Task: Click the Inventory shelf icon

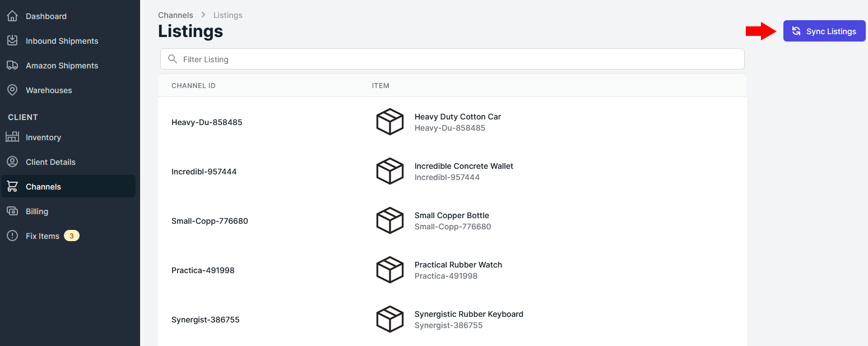Action: point(12,137)
